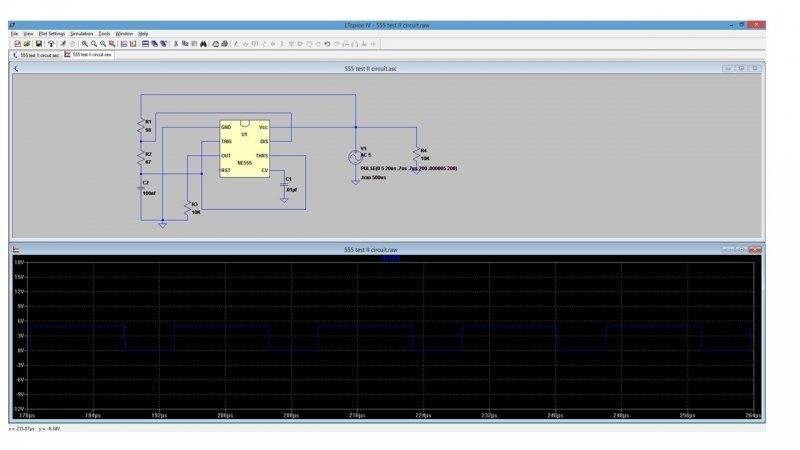This screenshot has height=450, width=800.
Task: Click the Print Setup icon
Action: click(216, 44)
